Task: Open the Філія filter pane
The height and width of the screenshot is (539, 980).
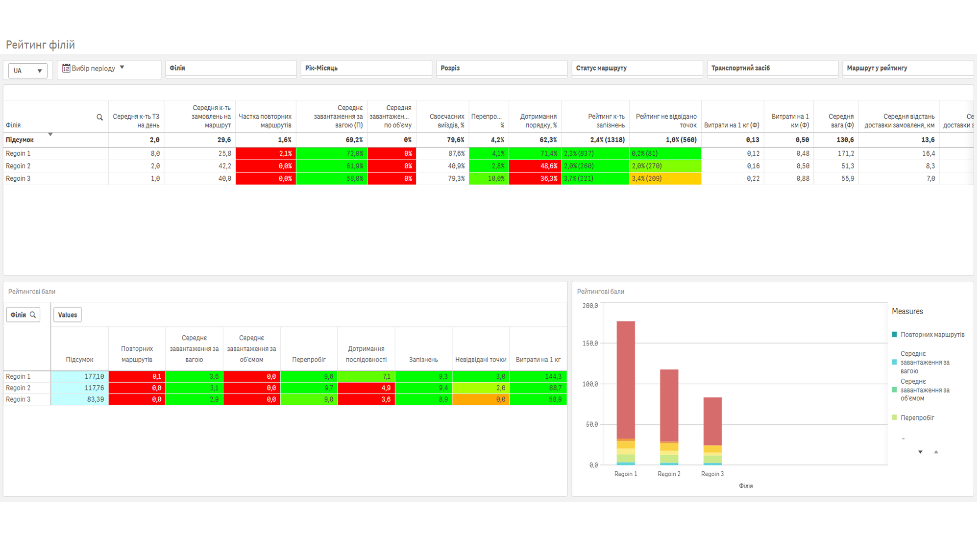Action: tap(231, 69)
